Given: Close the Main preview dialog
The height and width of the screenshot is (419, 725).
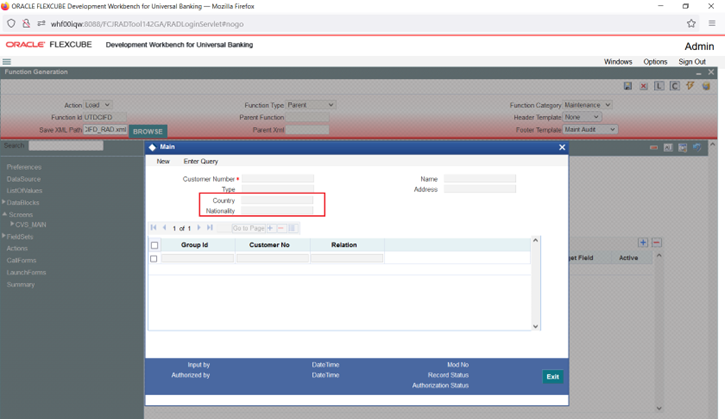Looking at the screenshot, I should [x=562, y=147].
